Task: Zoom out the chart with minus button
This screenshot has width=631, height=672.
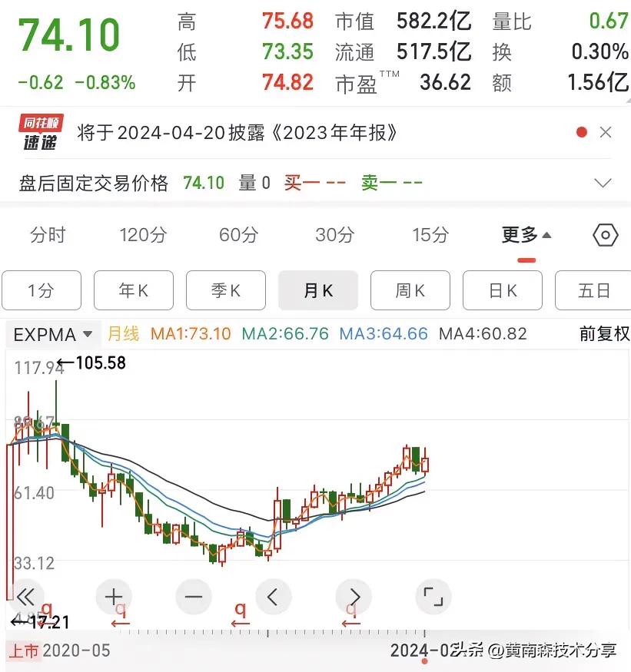Action: (x=194, y=596)
